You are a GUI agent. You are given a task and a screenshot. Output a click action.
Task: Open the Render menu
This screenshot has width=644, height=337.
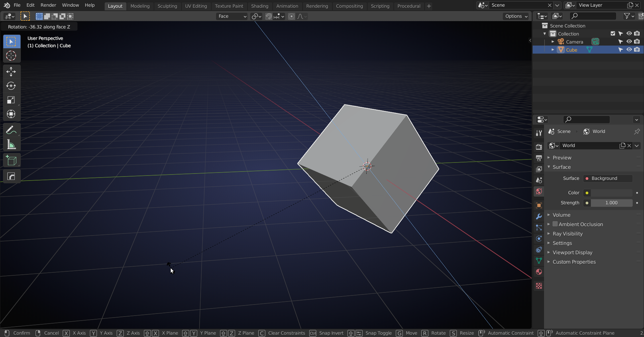coord(48,5)
